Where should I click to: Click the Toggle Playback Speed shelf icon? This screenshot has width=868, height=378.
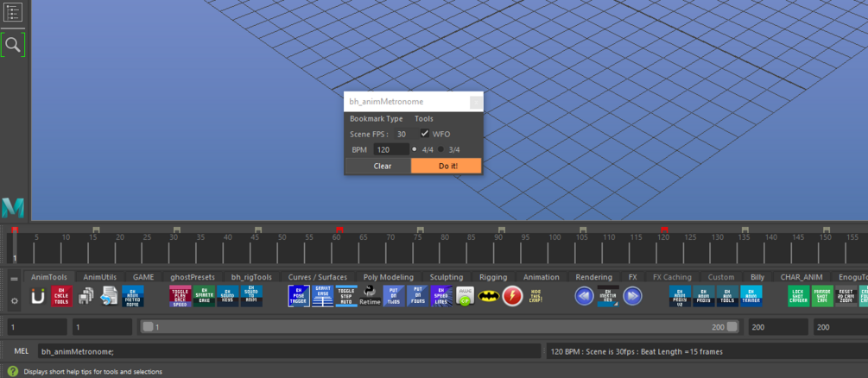point(181,296)
